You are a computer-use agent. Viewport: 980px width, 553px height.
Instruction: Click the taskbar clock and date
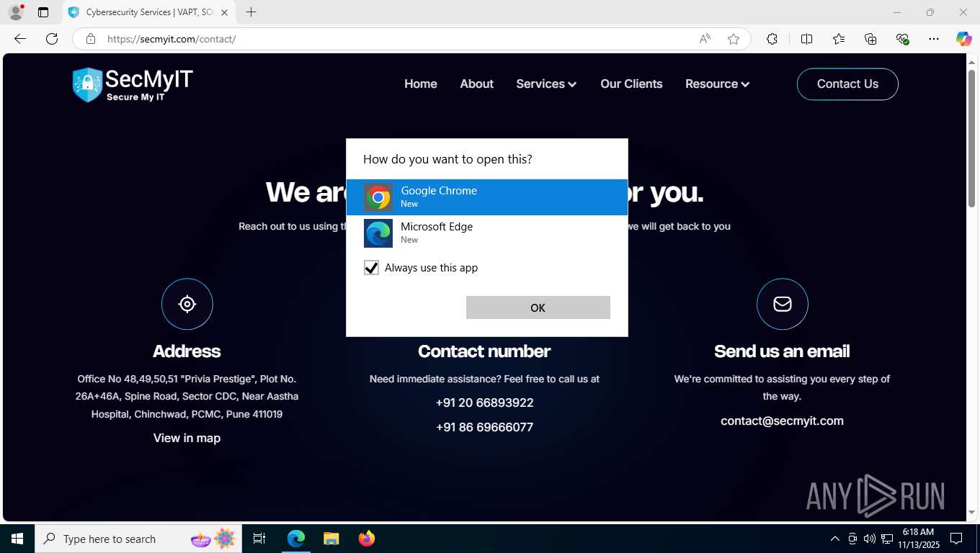pyautogui.click(x=918, y=539)
